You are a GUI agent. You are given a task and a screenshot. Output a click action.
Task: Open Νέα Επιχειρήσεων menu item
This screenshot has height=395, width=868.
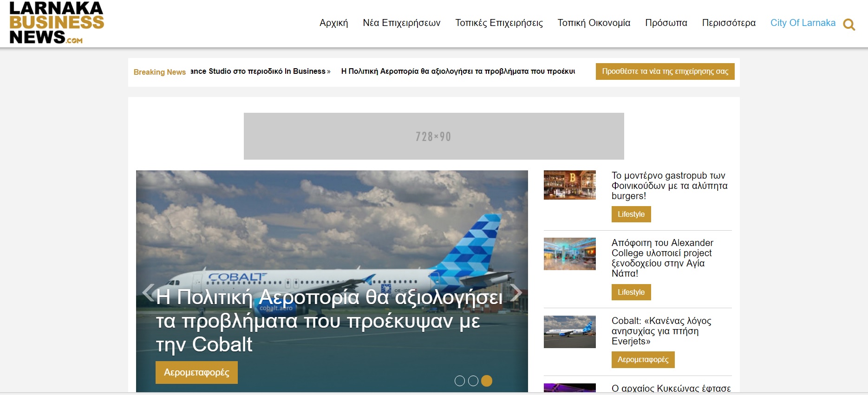[x=402, y=23]
